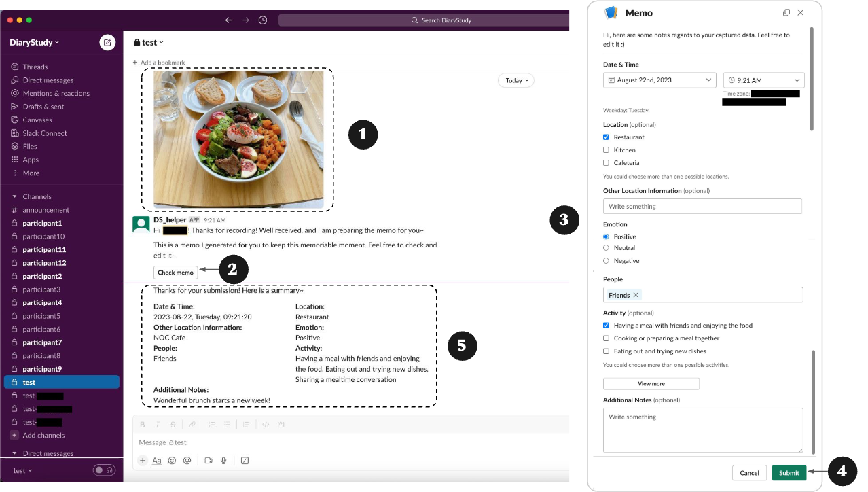Screen dimensions: 868x492
Task: Expand the More item in sidebar
Action: click(31, 173)
